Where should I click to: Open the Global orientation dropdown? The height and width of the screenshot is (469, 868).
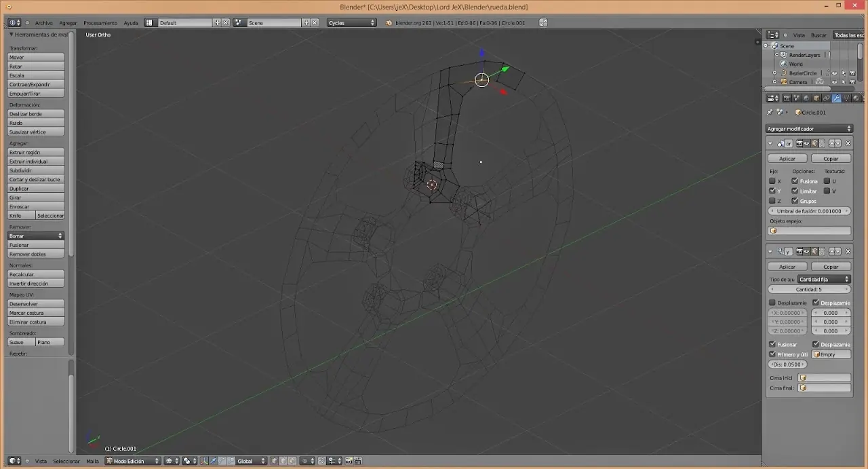click(251, 461)
